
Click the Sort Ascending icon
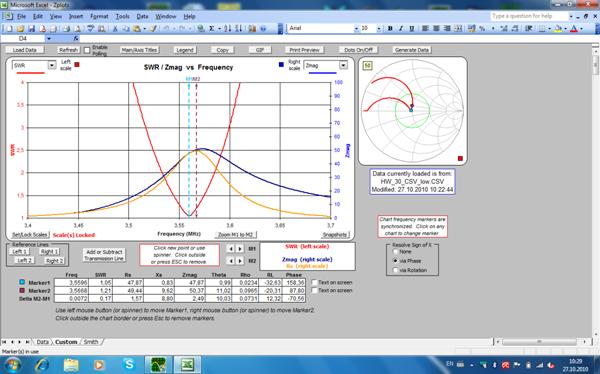(x=228, y=28)
